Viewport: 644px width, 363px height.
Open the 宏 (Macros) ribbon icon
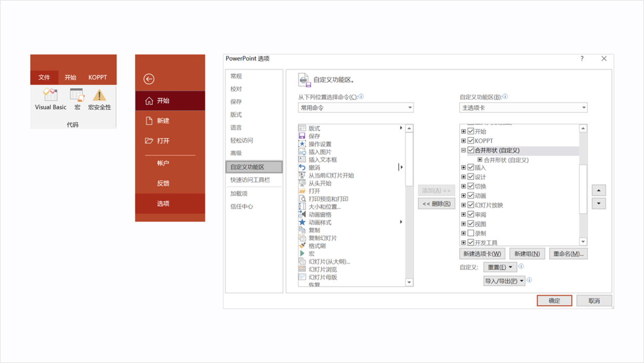point(77,95)
